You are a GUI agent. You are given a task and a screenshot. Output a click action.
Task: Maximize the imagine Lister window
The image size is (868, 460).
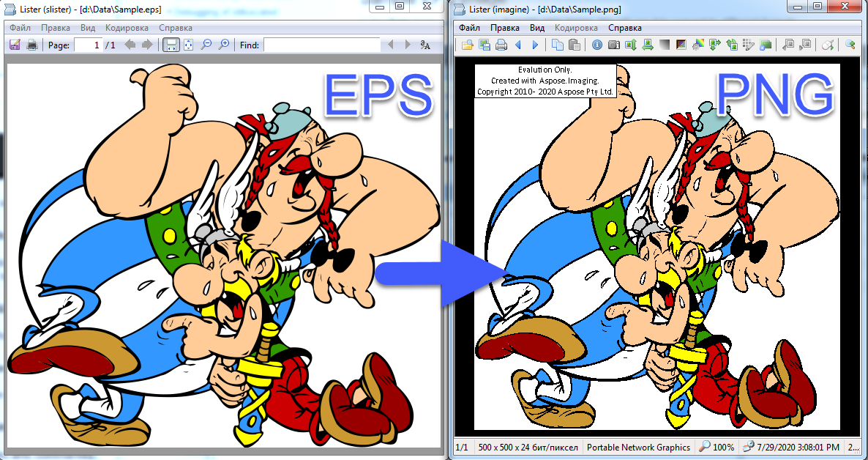tap(818, 6)
